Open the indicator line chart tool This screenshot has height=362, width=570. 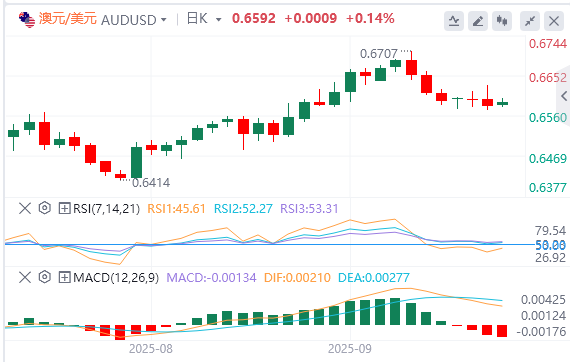pyautogui.click(x=454, y=21)
